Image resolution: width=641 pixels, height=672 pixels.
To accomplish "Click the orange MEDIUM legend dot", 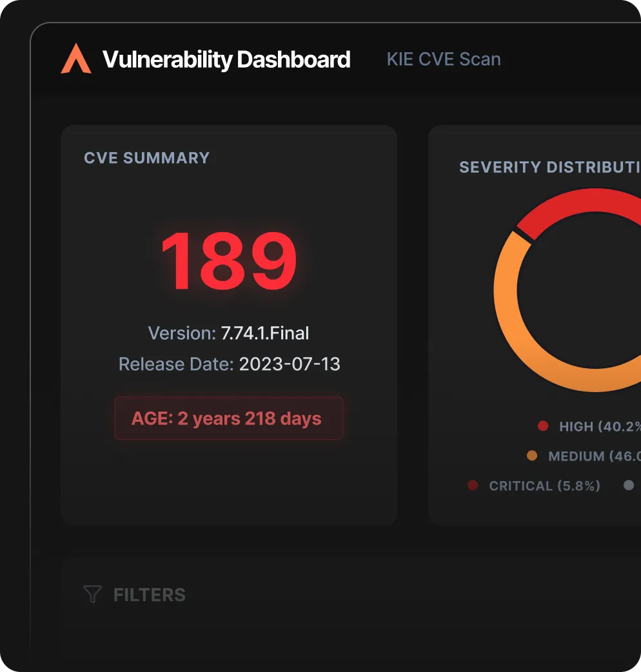I will (533, 456).
